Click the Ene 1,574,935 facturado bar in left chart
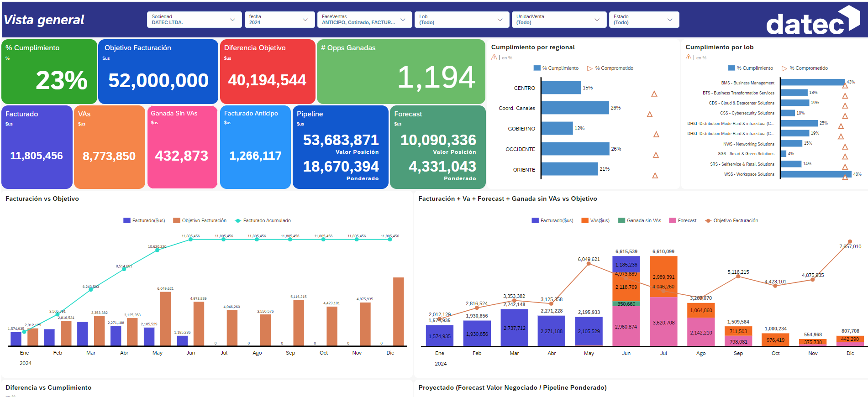This screenshot has width=868, height=397. (x=16, y=339)
